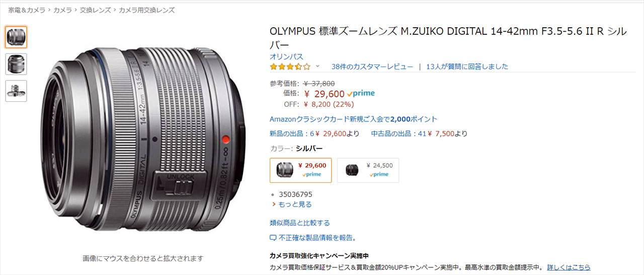Go to the 家電&カメラ breadcrumb
Screen dimensions: 644x275
[27, 10]
